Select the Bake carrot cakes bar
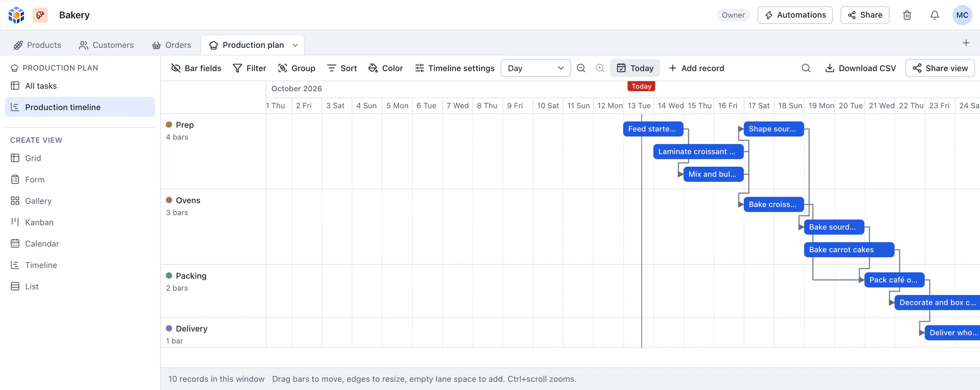This screenshot has width=980, height=390. (x=849, y=250)
